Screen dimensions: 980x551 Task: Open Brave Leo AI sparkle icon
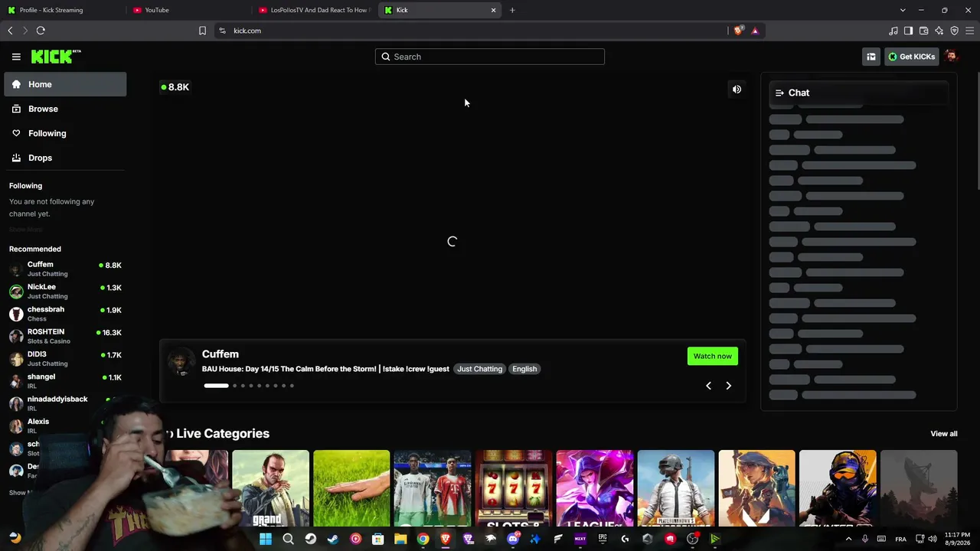coord(939,31)
